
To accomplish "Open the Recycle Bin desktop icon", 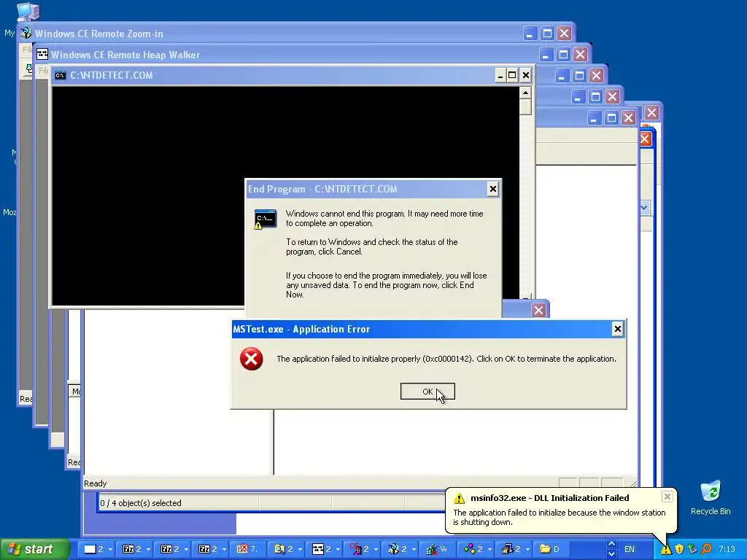I will point(711,498).
